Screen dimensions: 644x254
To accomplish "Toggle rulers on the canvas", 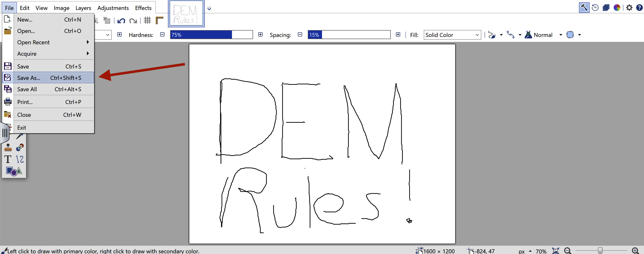I will point(159,21).
